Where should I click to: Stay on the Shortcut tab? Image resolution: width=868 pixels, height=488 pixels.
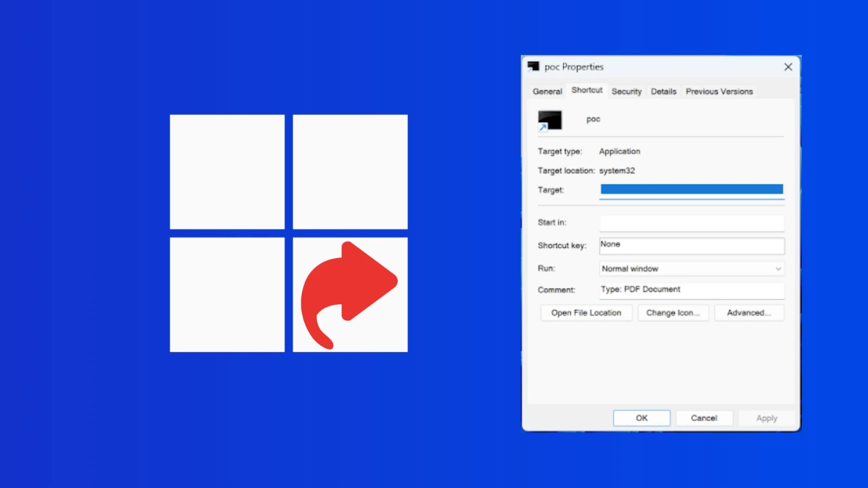(586, 91)
